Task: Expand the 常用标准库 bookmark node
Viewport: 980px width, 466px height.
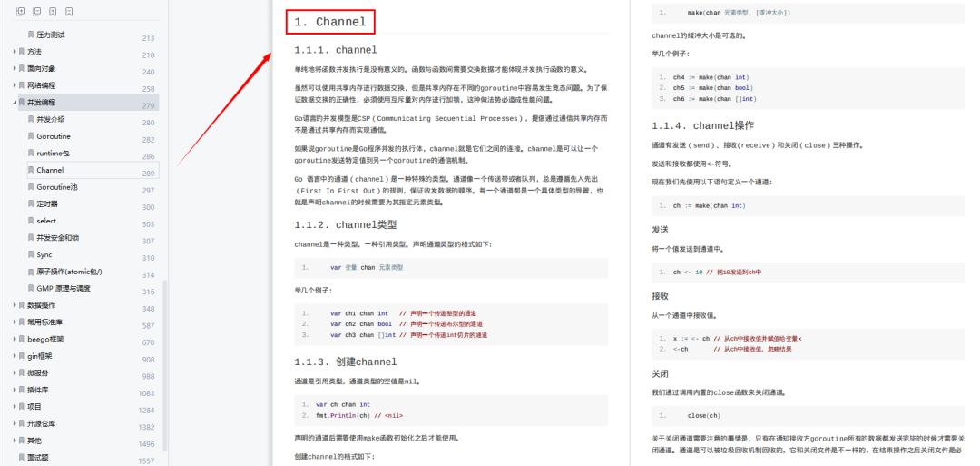Action: pyautogui.click(x=15, y=322)
